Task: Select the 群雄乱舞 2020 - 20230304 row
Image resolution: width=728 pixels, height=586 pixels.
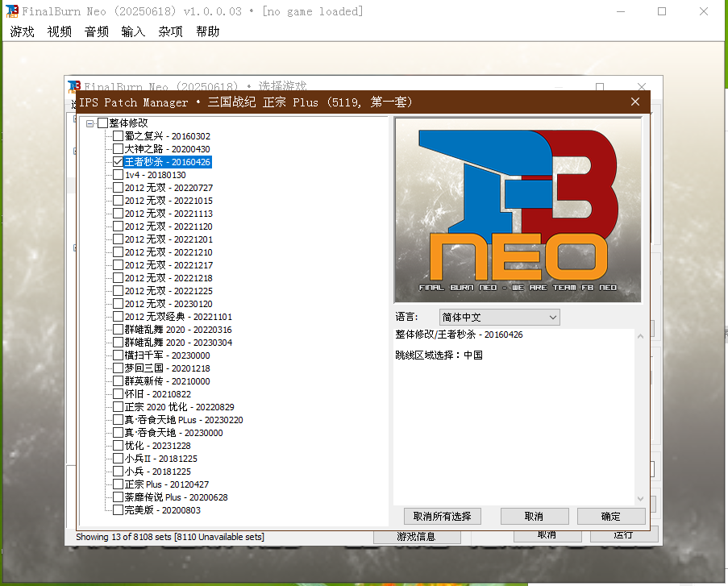Action: coord(178,343)
